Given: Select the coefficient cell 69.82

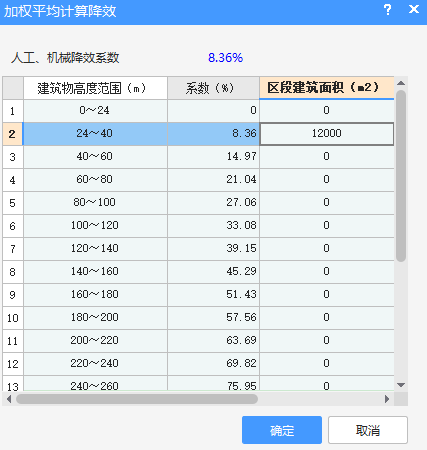Looking at the screenshot, I should pyautogui.click(x=214, y=364).
